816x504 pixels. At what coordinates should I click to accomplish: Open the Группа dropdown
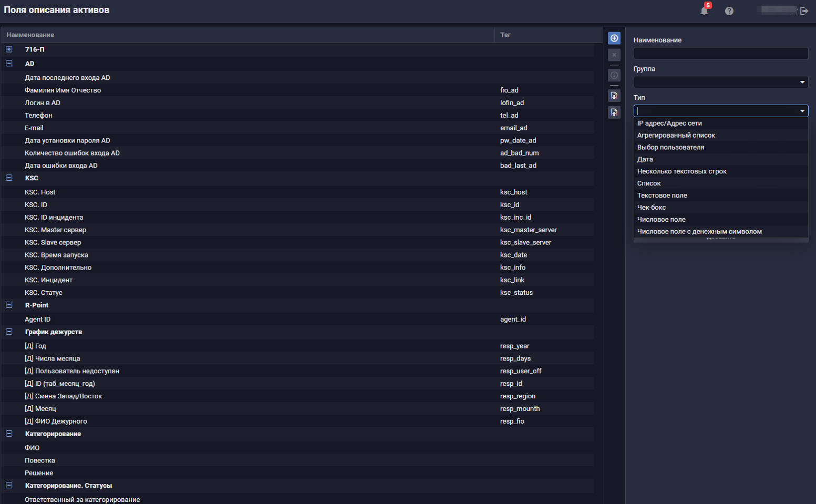point(720,82)
